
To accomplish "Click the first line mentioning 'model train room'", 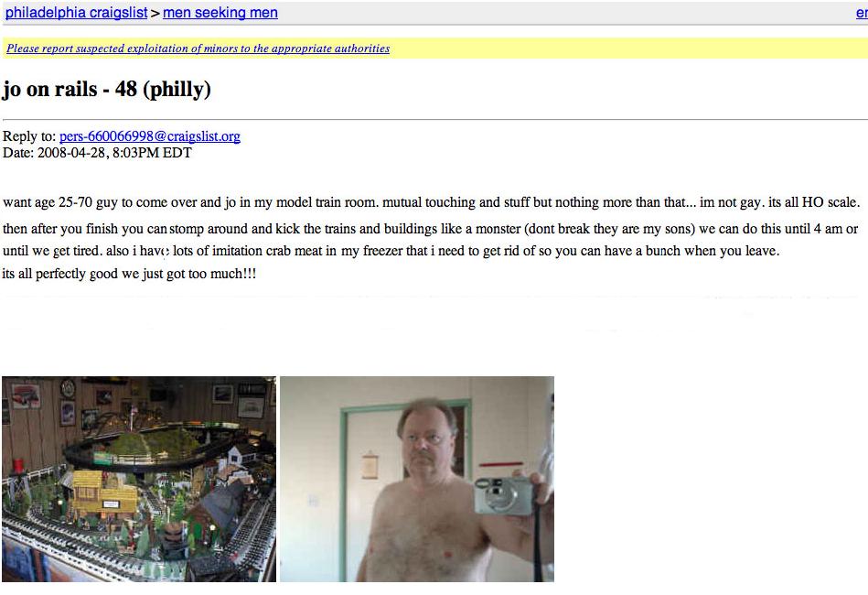I will pyautogui.click(x=431, y=202).
